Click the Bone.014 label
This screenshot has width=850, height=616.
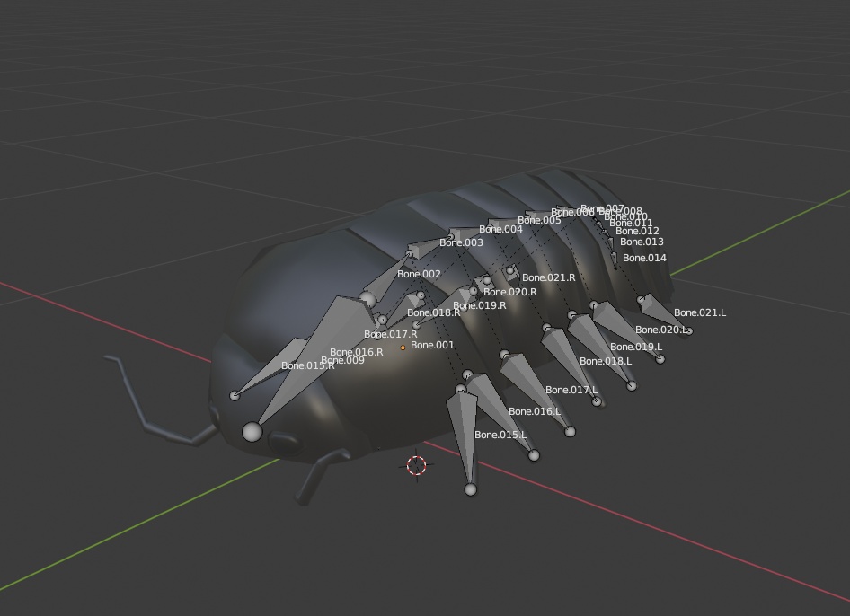click(x=644, y=258)
